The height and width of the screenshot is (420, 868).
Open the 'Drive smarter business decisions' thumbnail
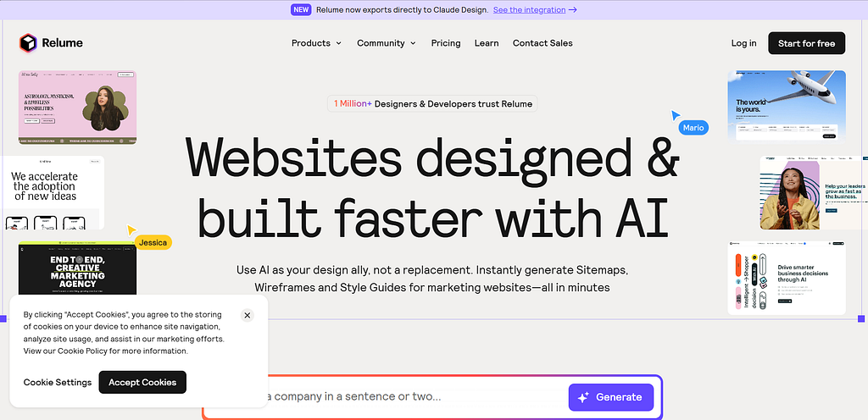click(787, 278)
